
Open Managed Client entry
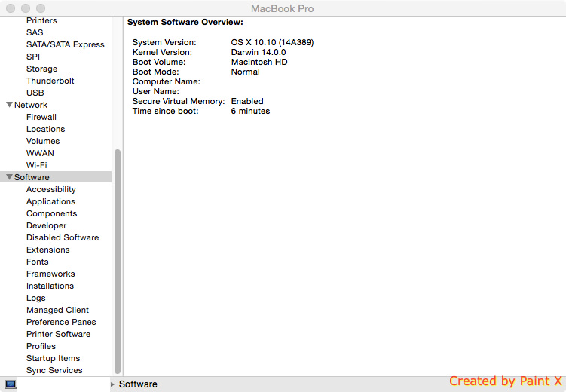pyautogui.click(x=57, y=310)
